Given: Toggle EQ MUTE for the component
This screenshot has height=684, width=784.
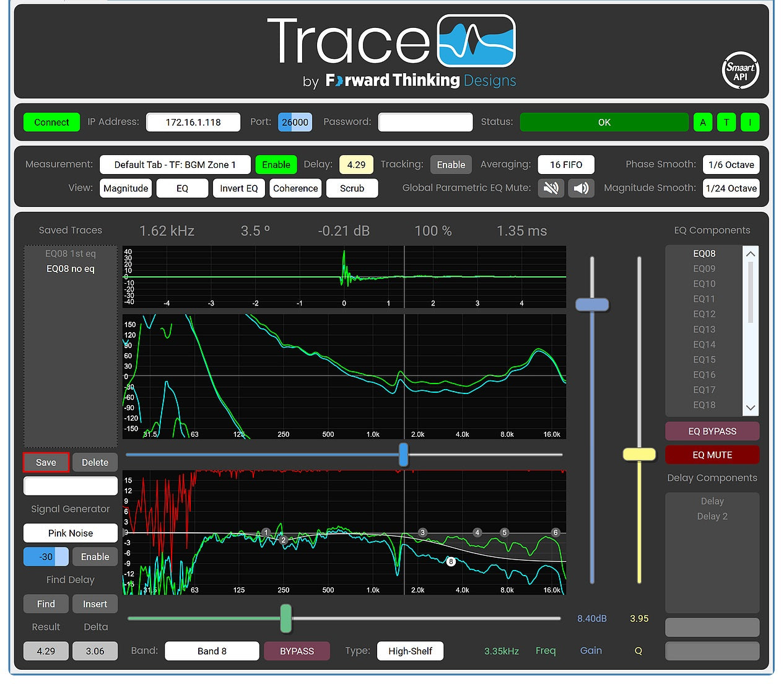Looking at the screenshot, I should tap(712, 455).
